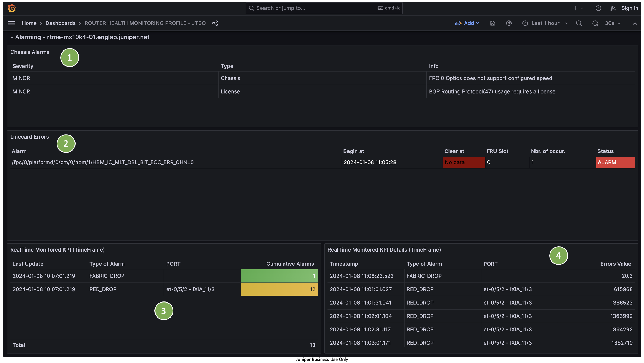Open the help question mark icon
Image resolution: width=644 pixels, height=363 pixels.
[598, 8]
